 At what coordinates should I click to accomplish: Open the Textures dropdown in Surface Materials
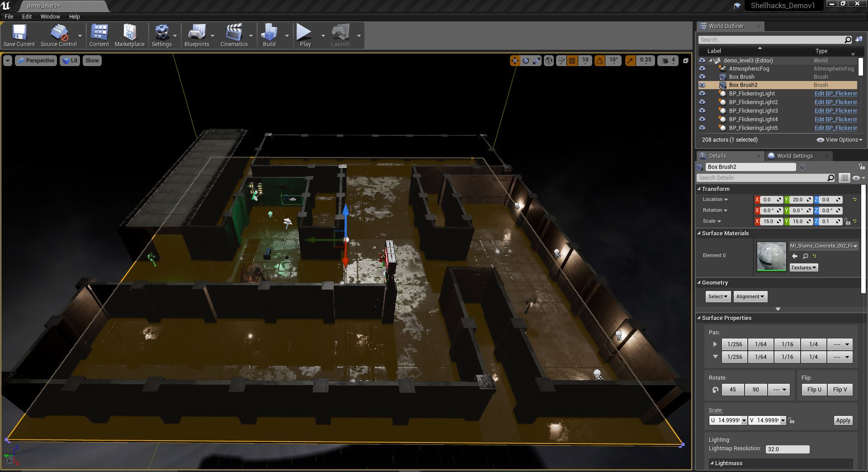coord(803,267)
